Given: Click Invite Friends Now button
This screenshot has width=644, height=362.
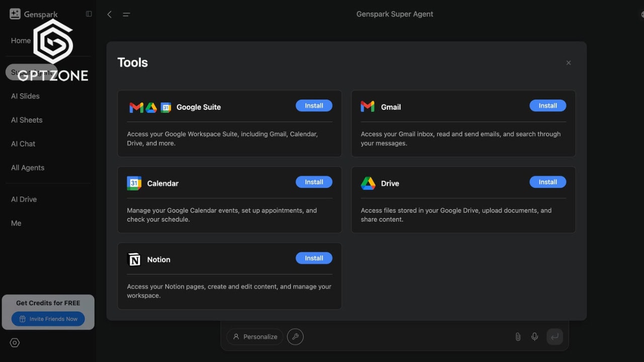Looking at the screenshot, I should pyautogui.click(x=48, y=319).
